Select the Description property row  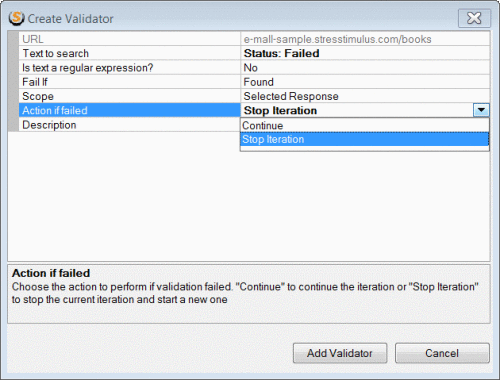pyautogui.click(x=129, y=125)
